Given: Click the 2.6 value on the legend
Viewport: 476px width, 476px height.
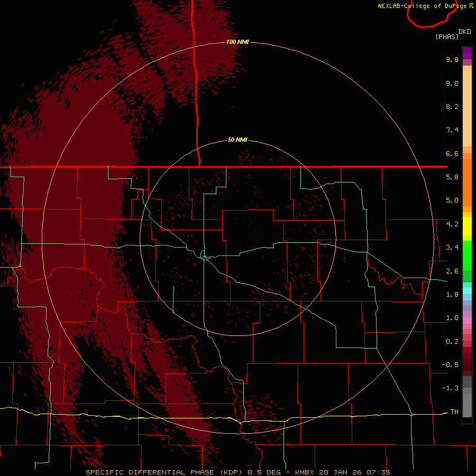Looking at the screenshot, I should pyautogui.click(x=452, y=271).
